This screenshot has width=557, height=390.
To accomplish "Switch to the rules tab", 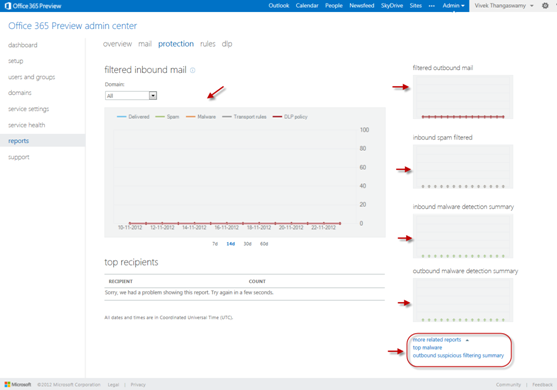I will coord(207,44).
